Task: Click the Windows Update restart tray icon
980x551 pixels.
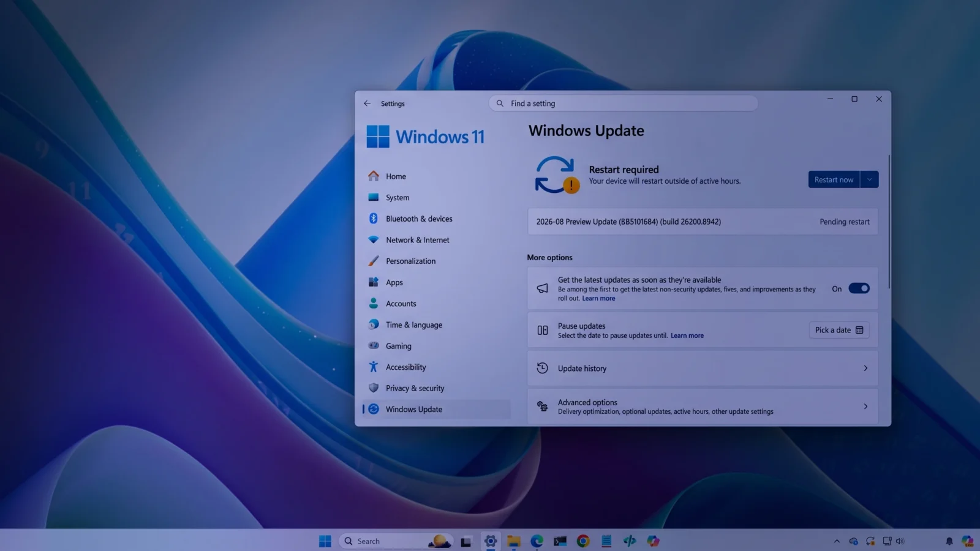Action: click(x=870, y=541)
